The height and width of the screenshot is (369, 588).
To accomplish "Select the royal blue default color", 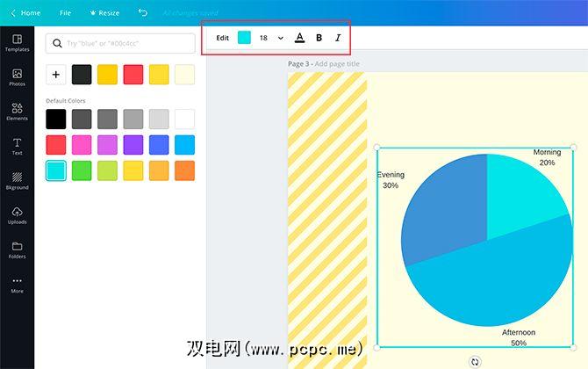I will pyautogui.click(x=159, y=145).
